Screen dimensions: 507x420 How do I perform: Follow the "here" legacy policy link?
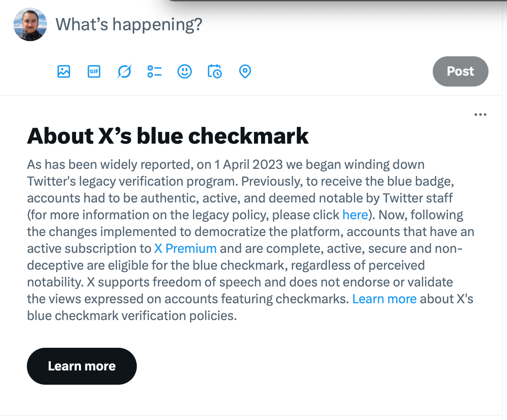click(x=355, y=215)
